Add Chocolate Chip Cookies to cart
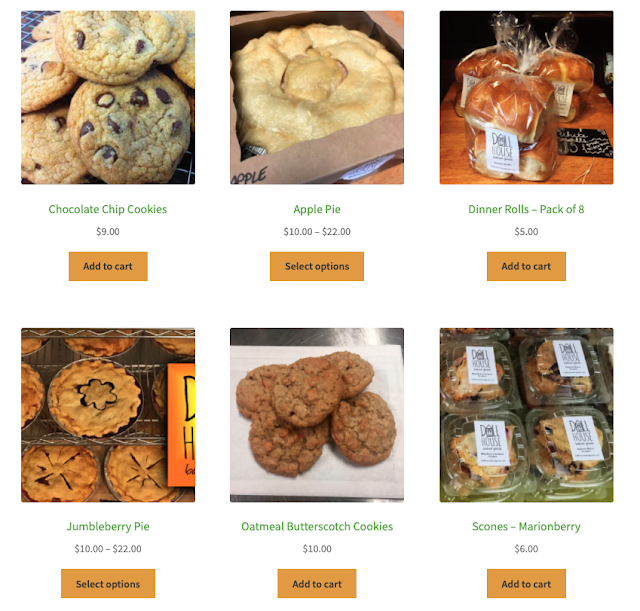640x611 pixels. 108,267
